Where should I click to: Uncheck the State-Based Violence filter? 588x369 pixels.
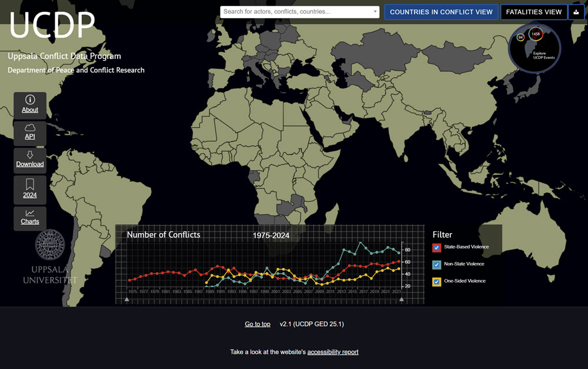pyautogui.click(x=436, y=247)
